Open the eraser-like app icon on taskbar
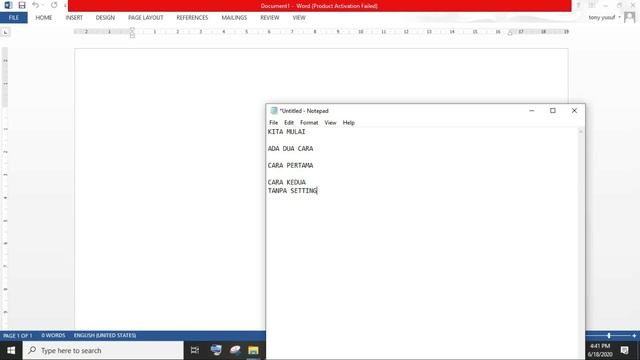The image size is (640, 360). (x=235, y=350)
